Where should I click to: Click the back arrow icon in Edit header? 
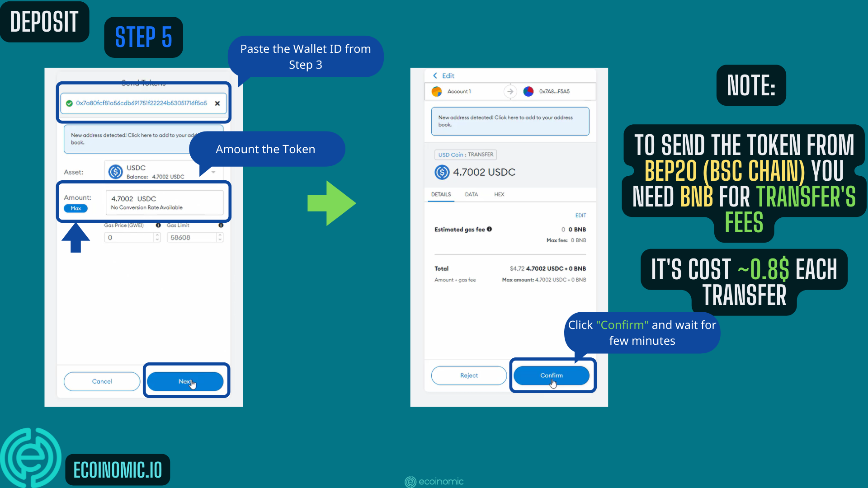point(434,75)
